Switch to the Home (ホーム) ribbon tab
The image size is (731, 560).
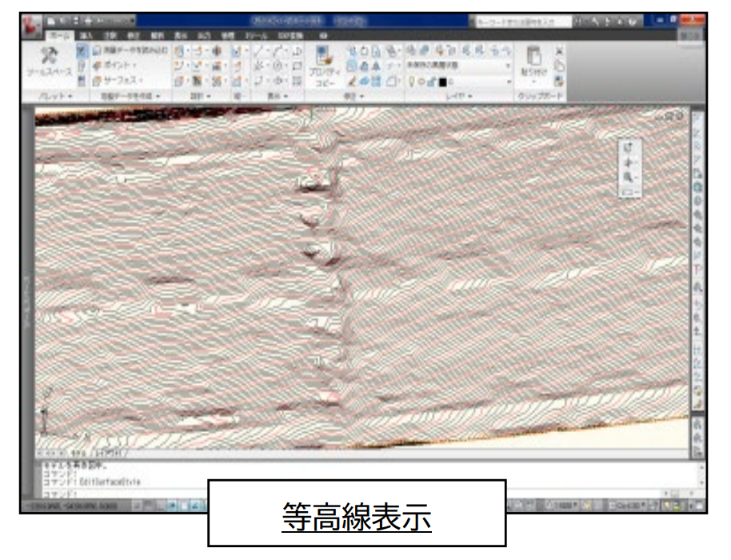(58, 36)
